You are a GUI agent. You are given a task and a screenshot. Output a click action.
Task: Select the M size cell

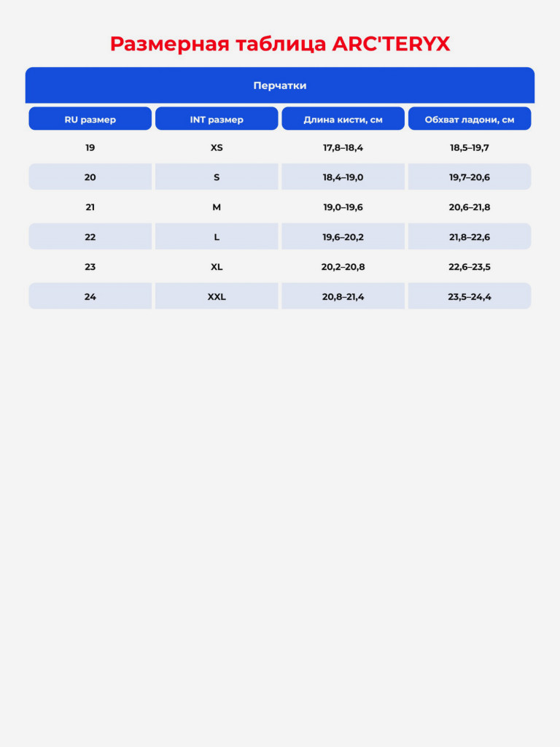(x=217, y=206)
